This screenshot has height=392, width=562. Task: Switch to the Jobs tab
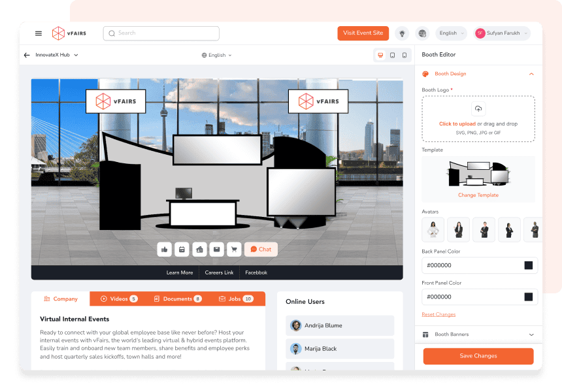(x=236, y=299)
